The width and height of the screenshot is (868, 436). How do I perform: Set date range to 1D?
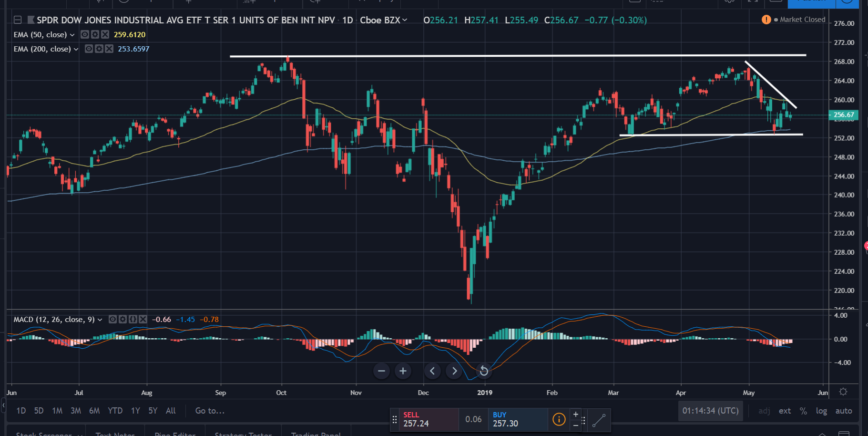coord(21,411)
